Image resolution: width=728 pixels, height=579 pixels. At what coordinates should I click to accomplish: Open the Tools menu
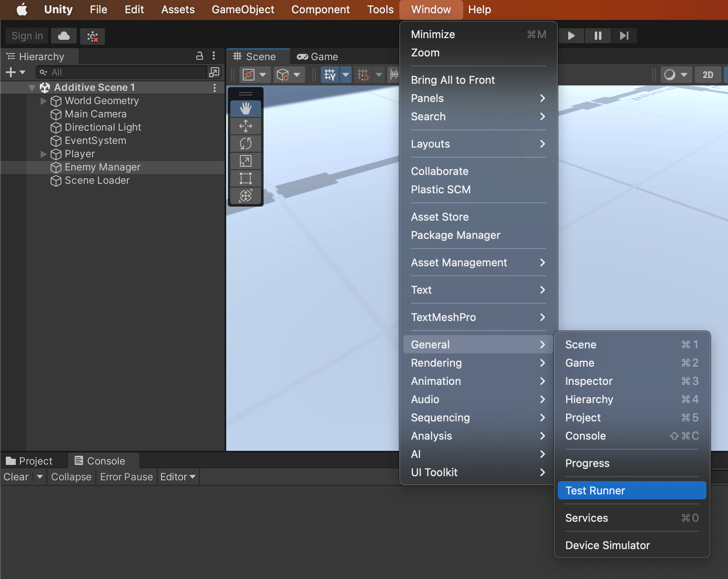(379, 9)
